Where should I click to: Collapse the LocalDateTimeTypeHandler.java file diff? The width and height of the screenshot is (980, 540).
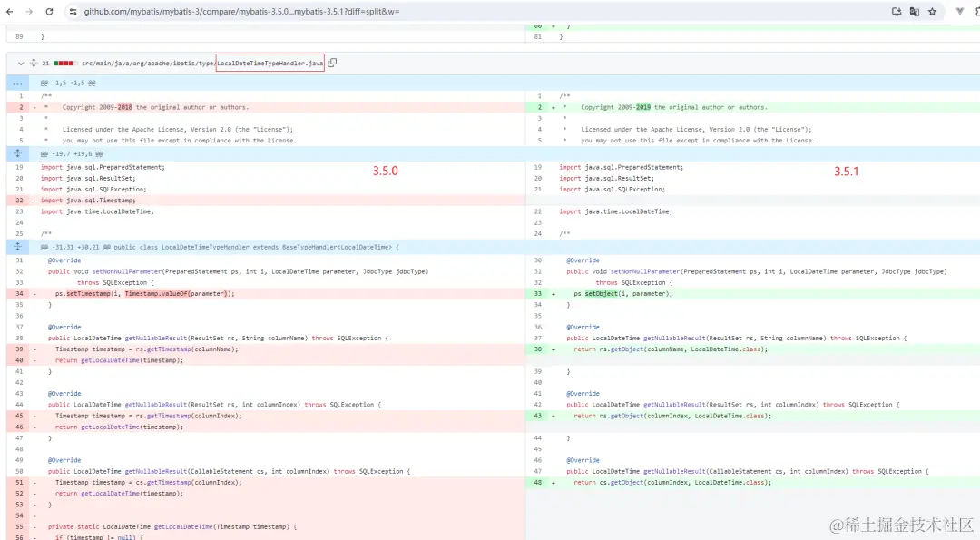pyautogui.click(x=21, y=64)
